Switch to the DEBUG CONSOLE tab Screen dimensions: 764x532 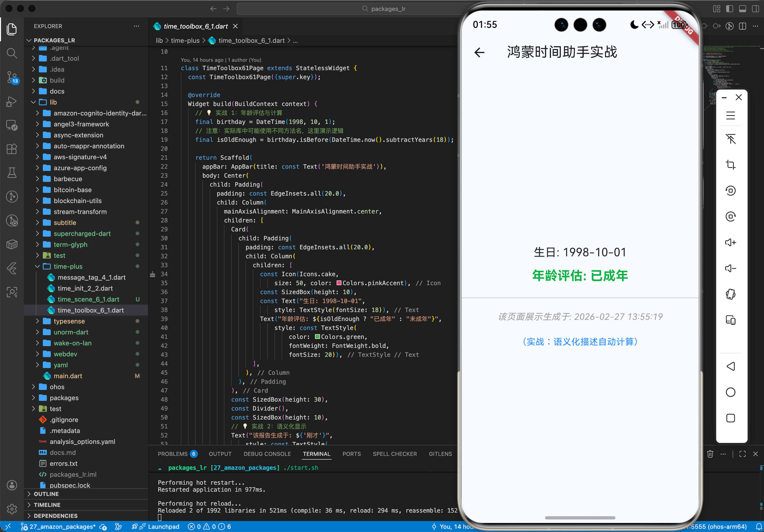(x=267, y=454)
